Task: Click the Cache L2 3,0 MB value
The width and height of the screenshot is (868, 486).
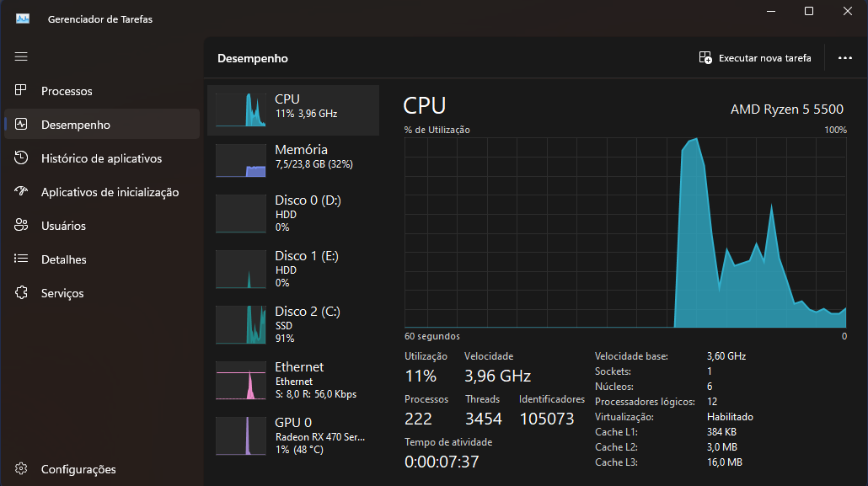Action: 722,446
